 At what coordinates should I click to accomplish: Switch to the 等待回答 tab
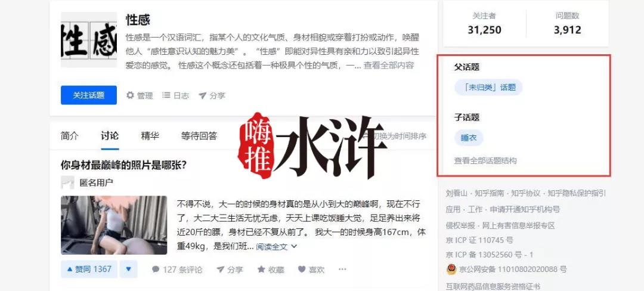[x=199, y=136]
